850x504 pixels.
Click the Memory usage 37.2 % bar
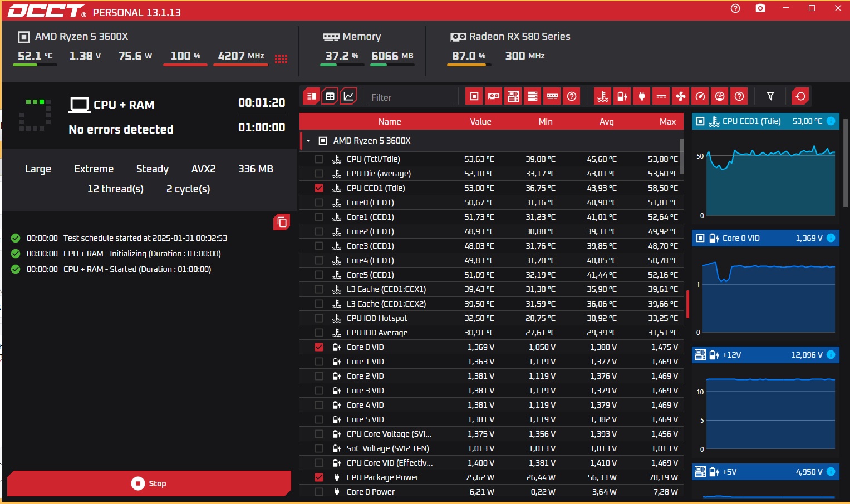click(x=342, y=65)
